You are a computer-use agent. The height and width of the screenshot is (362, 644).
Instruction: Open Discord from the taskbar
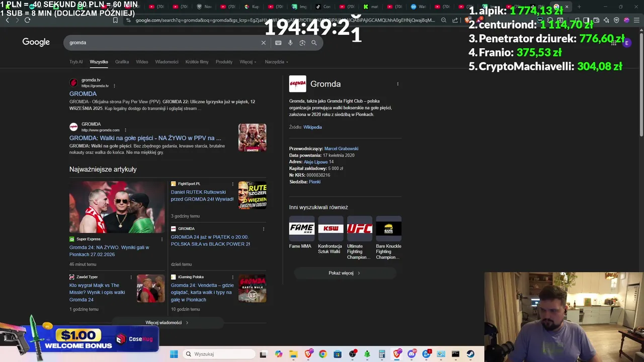pos(412,354)
